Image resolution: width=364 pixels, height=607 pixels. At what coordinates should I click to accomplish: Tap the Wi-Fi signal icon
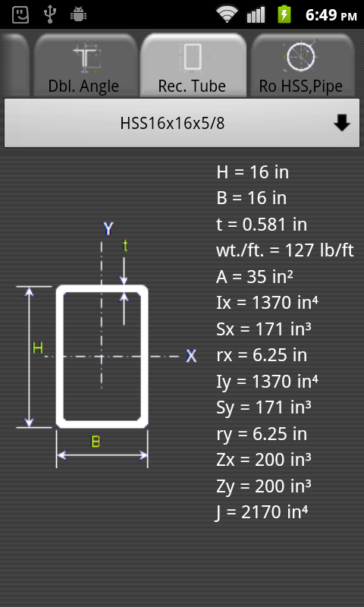(x=227, y=14)
